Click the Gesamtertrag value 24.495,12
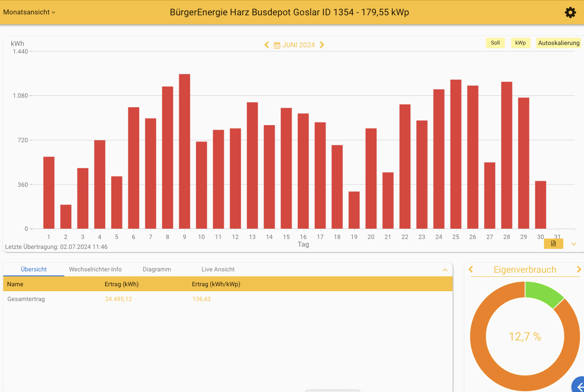This screenshot has height=392, width=584. 118,299
